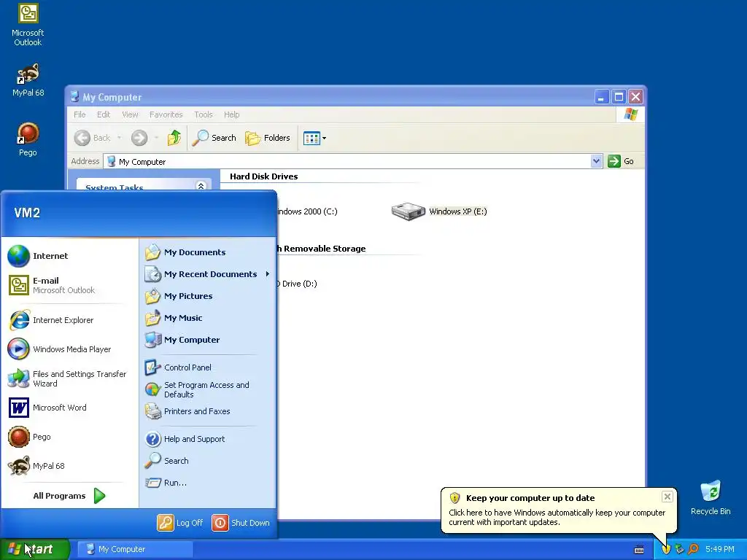Image resolution: width=747 pixels, height=560 pixels.
Task: Dismiss the Keep your computer up to date balloon
Action: point(667,497)
